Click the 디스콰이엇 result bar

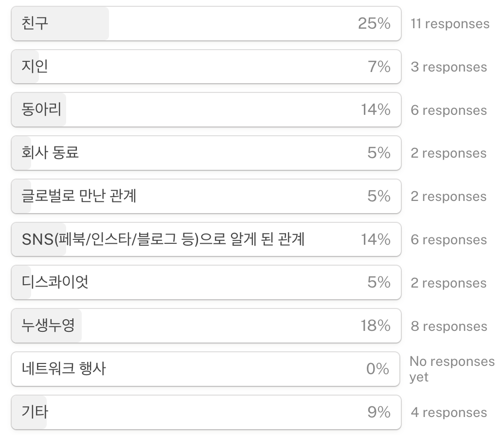206,283
